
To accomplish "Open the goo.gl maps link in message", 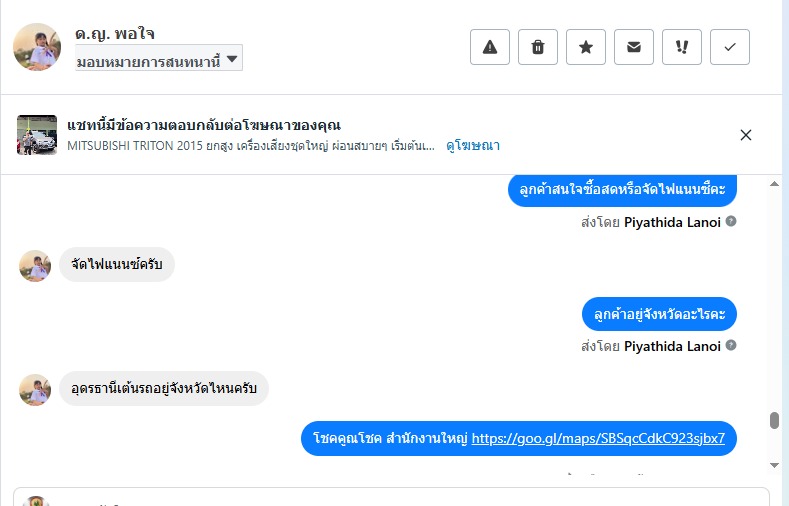I will click(598, 438).
